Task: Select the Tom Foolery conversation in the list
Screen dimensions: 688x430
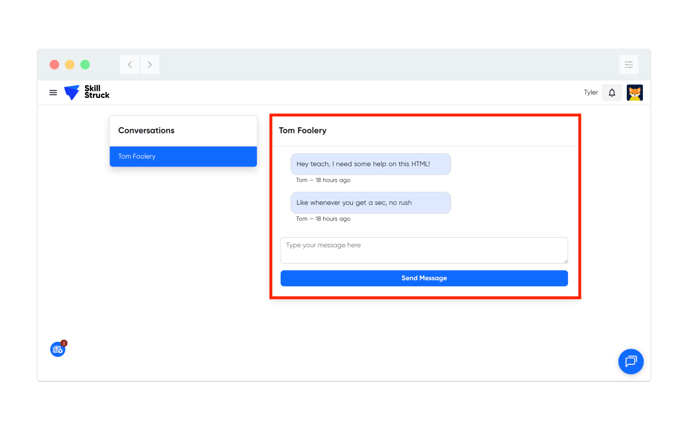Action: click(x=183, y=156)
